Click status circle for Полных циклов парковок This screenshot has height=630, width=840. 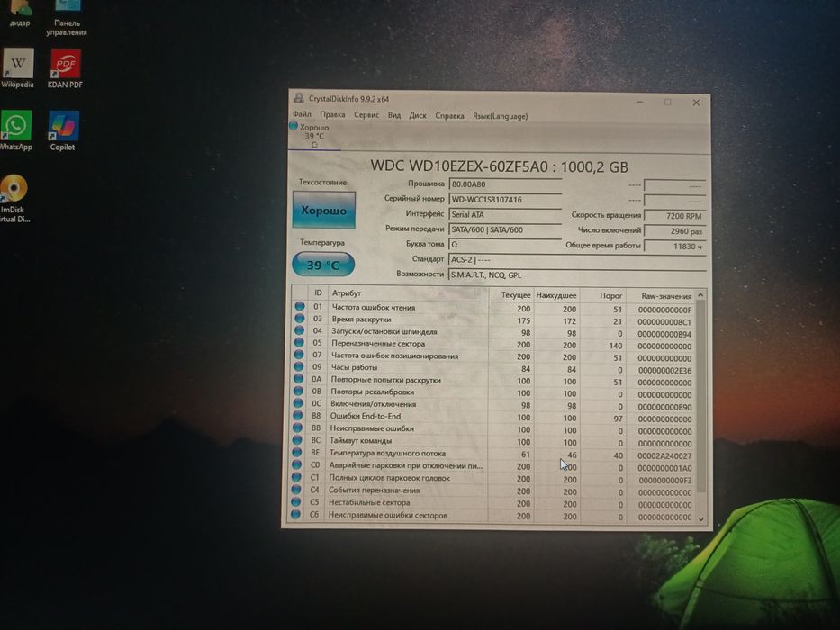coord(296,477)
